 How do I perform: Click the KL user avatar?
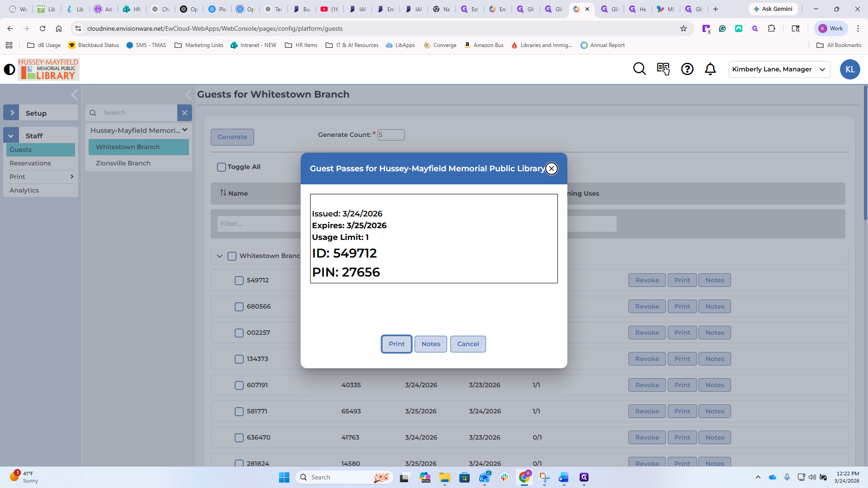pos(849,69)
